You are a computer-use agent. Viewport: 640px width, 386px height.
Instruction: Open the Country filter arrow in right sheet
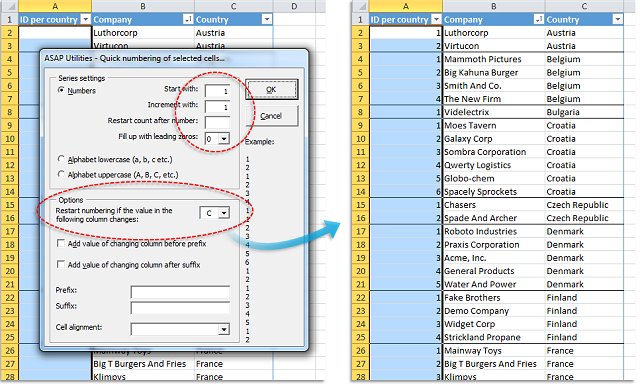click(618, 20)
